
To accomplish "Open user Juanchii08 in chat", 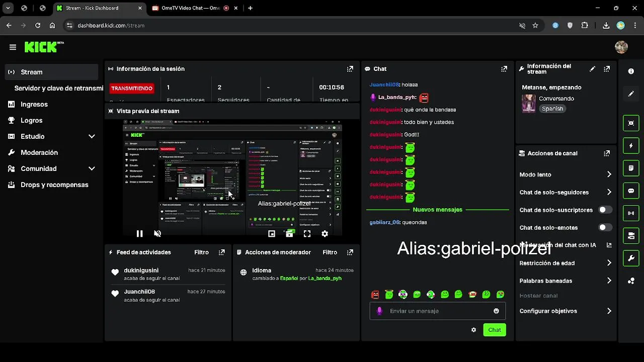I will tap(384, 85).
